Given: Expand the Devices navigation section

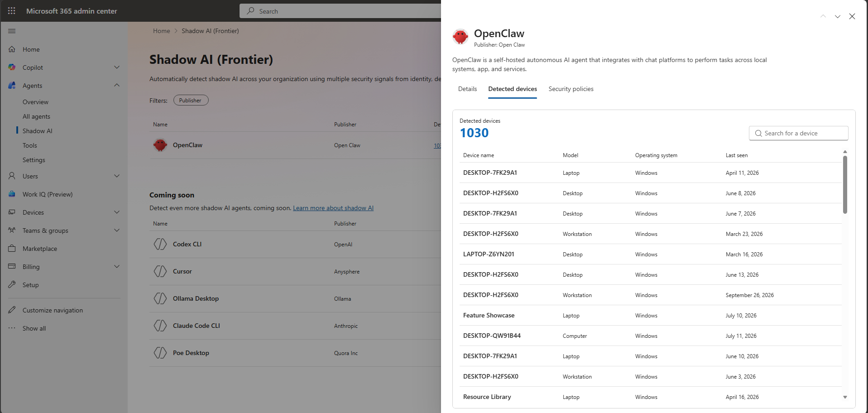Looking at the screenshot, I should pyautogui.click(x=117, y=212).
